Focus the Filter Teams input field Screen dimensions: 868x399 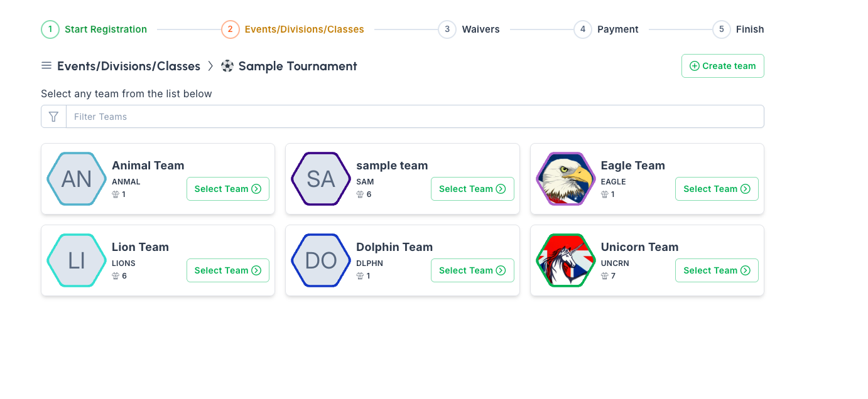coord(415,117)
